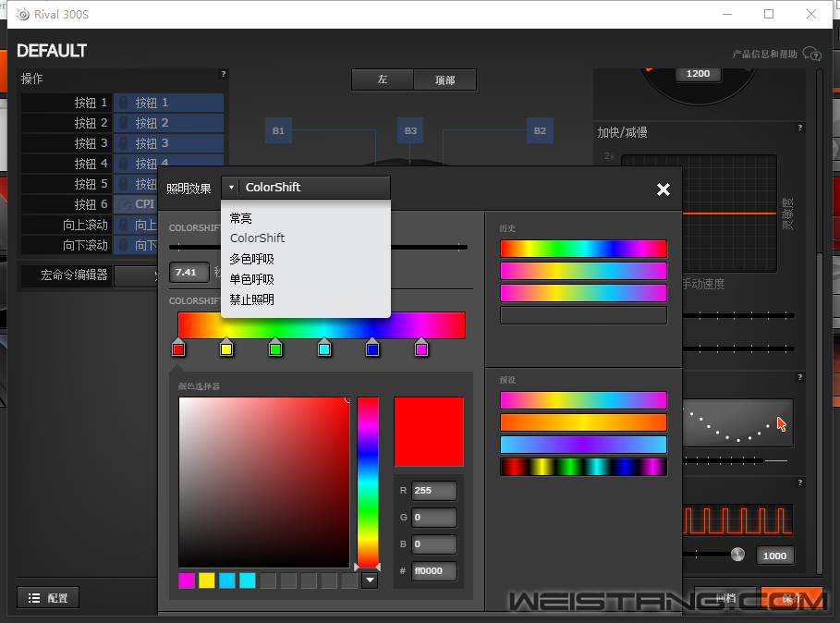Choose 禁止照明 to disable lighting
The image size is (840, 623).
point(251,299)
